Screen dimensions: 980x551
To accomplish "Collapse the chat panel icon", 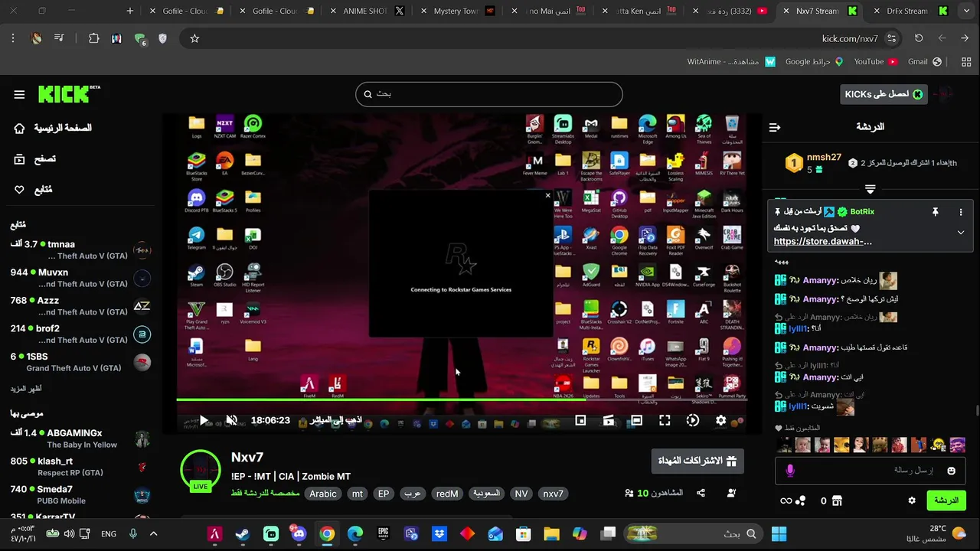I will pos(775,127).
